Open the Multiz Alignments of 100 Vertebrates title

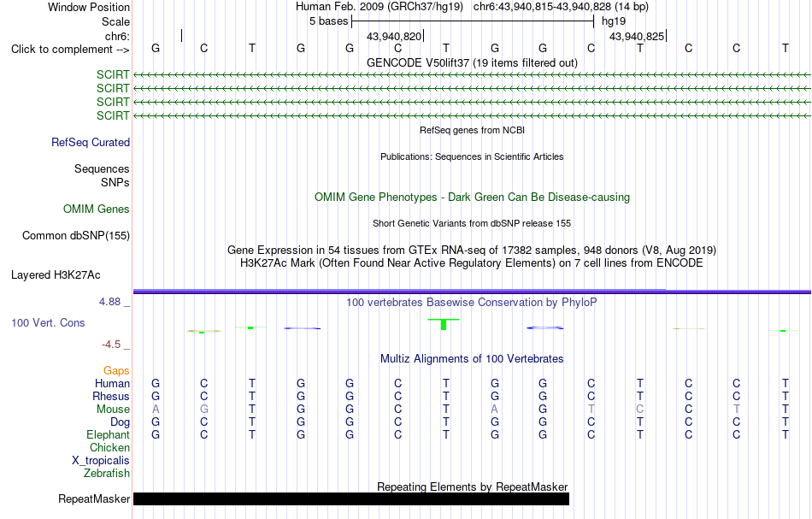pos(472,359)
